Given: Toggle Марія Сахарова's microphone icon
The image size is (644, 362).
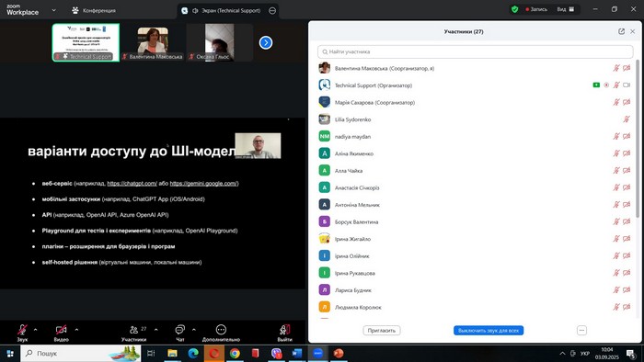Looking at the screenshot, I should point(616,103).
